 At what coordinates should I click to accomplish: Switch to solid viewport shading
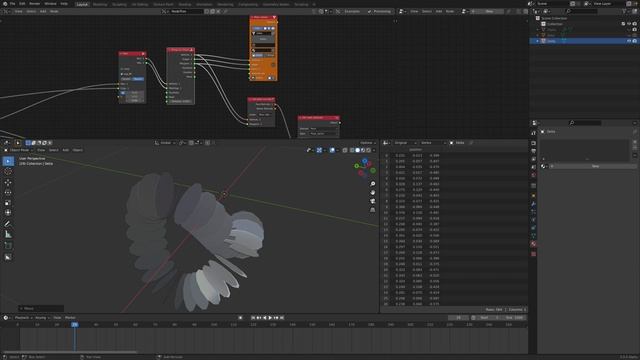coord(358,150)
